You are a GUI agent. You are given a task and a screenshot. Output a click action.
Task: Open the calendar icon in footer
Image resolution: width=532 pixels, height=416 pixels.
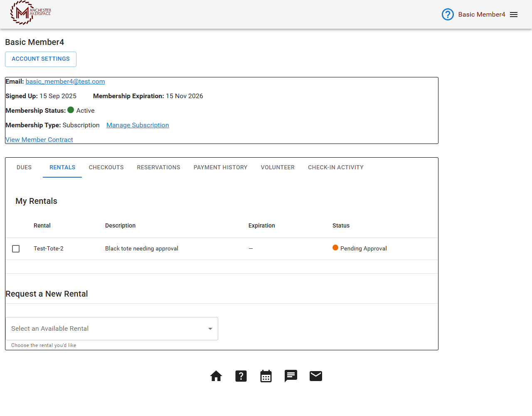click(266, 376)
